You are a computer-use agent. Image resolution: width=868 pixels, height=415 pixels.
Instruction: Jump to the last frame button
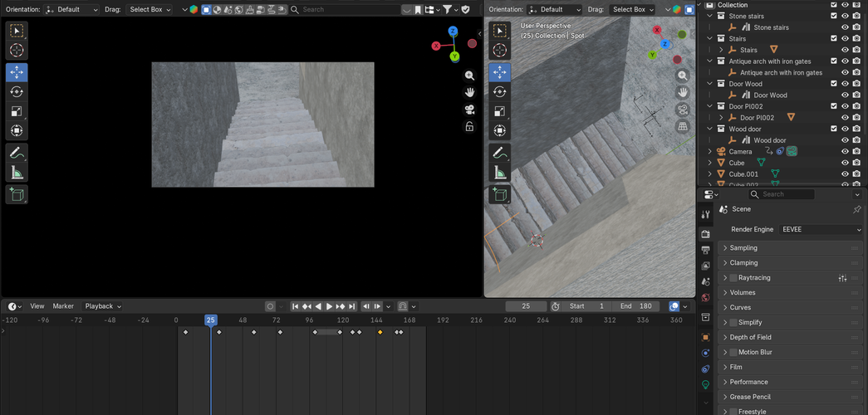point(352,306)
